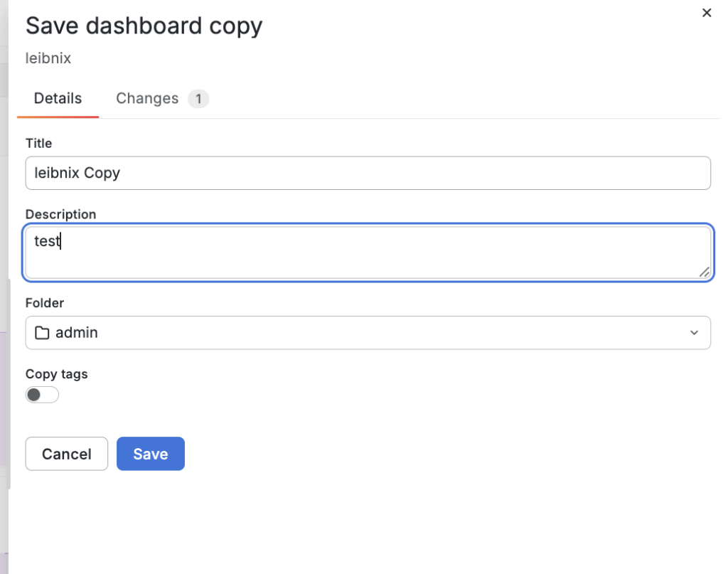Enable the Copy tags switch
The width and height of the screenshot is (728, 574).
42,395
